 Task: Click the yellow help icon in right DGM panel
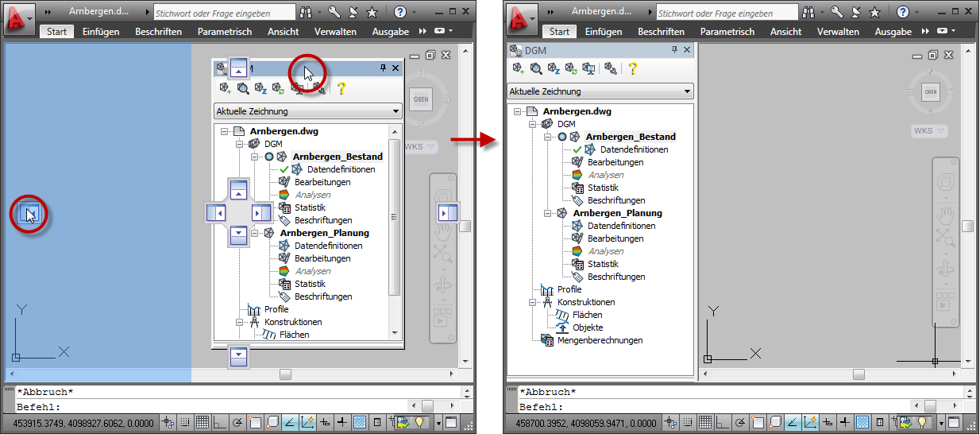tap(633, 69)
